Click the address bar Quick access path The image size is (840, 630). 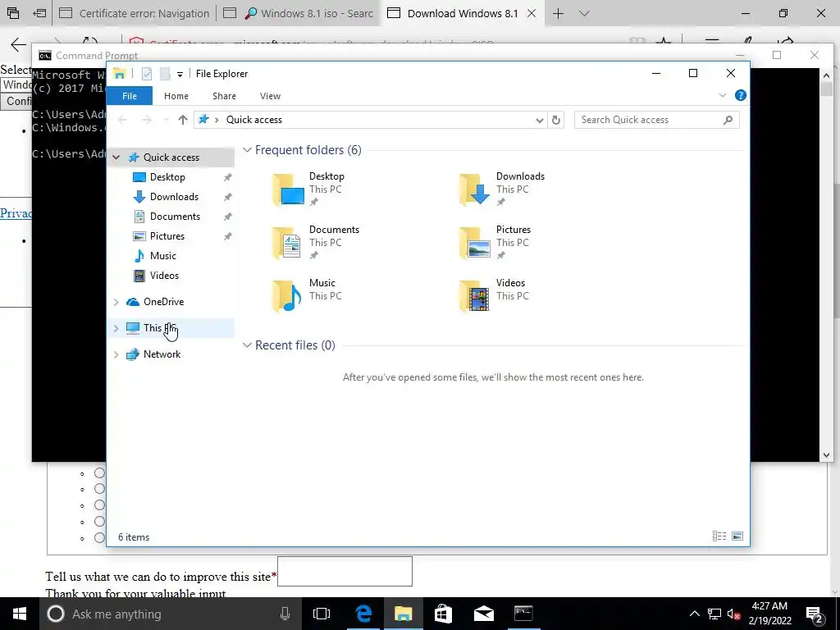254,120
